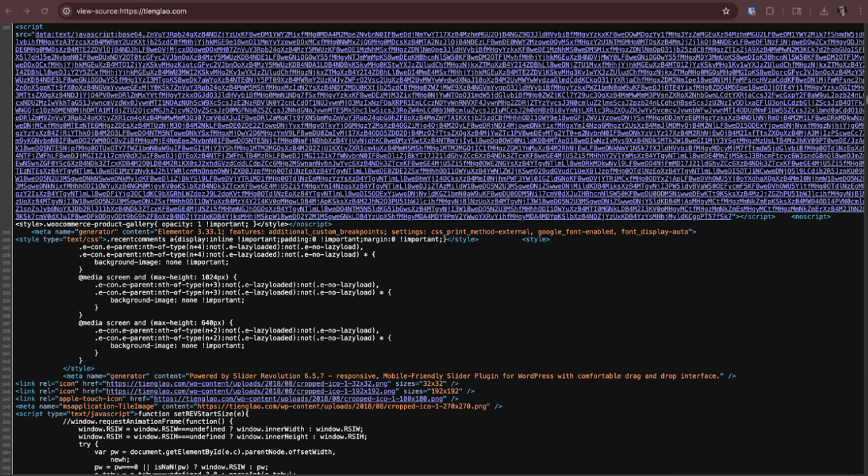Image resolution: width=868 pixels, height=476 pixels.
Task: Click the forward navigation arrow
Action: pyautogui.click(x=25, y=11)
